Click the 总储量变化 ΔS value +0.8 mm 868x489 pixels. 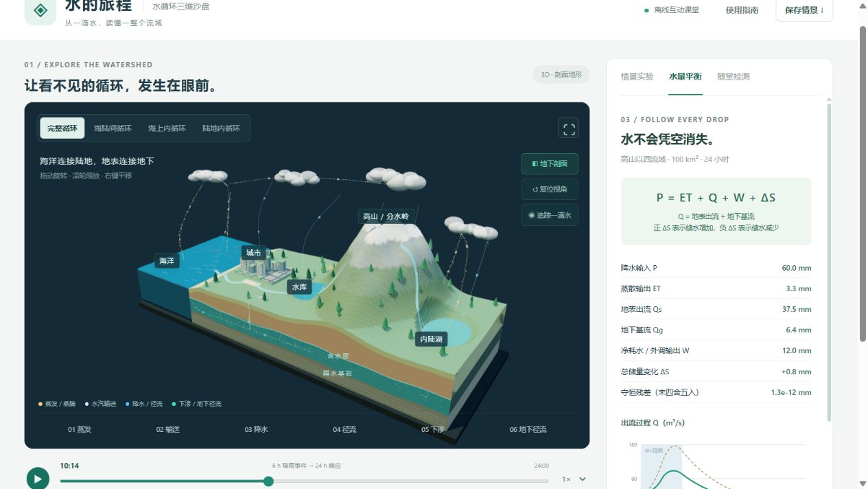797,372
